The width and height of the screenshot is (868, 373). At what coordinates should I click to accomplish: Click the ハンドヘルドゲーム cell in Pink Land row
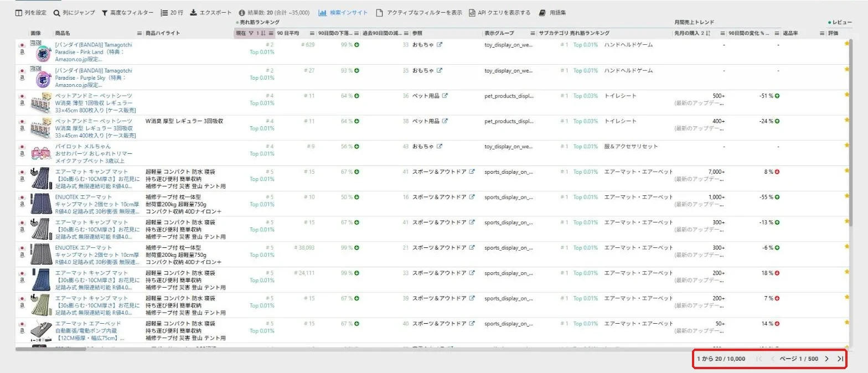[628, 45]
